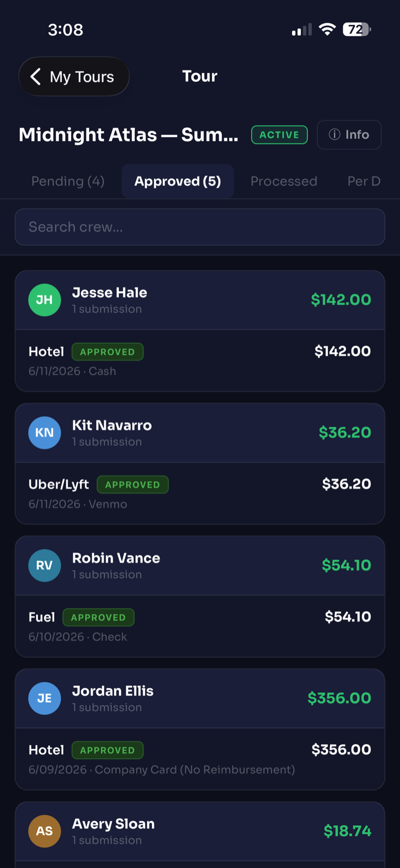This screenshot has height=868, width=400.
Task: Tap the ACTIVE status badge
Action: pyautogui.click(x=279, y=135)
